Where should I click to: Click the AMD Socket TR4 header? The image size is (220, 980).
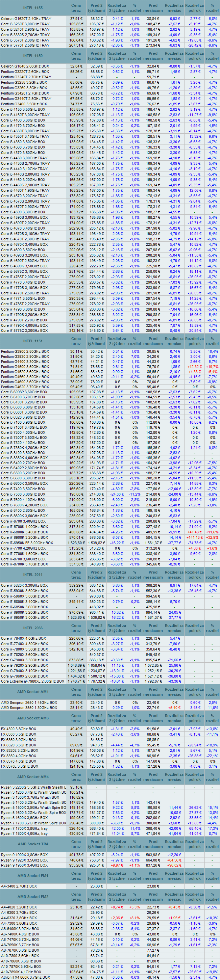tap(33, 844)
